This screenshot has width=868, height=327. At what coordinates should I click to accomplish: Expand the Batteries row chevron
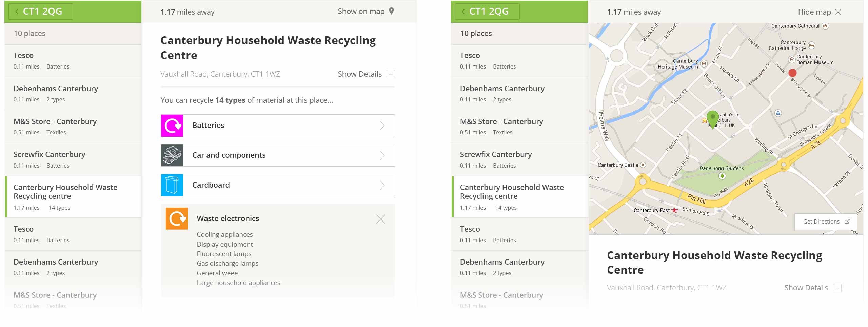coord(382,126)
